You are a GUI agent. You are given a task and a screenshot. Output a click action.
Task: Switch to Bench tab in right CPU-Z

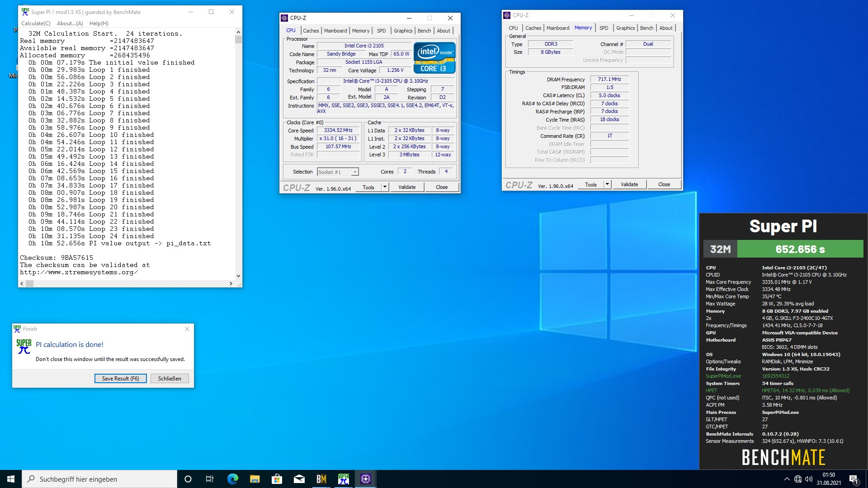[x=646, y=28]
